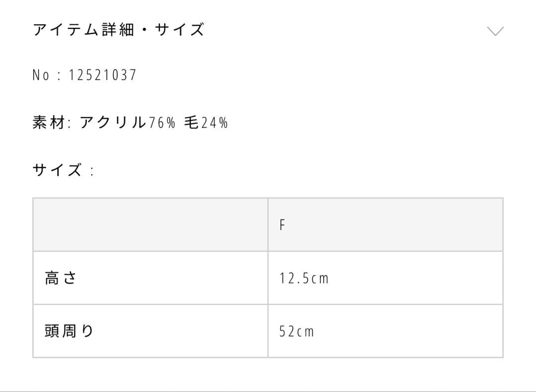The width and height of the screenshot is (536, 392).
Task: Click the empty top-left table cell
Action: coord(149,224)
